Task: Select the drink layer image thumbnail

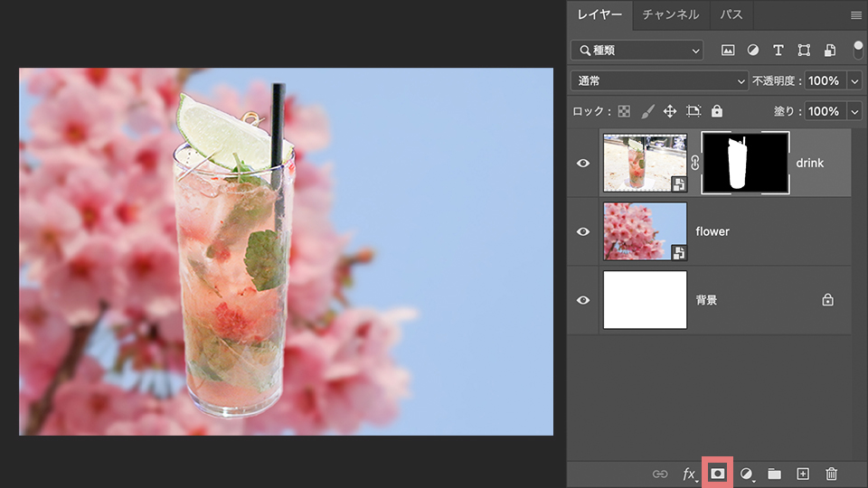Action: [x=645, y=163]
